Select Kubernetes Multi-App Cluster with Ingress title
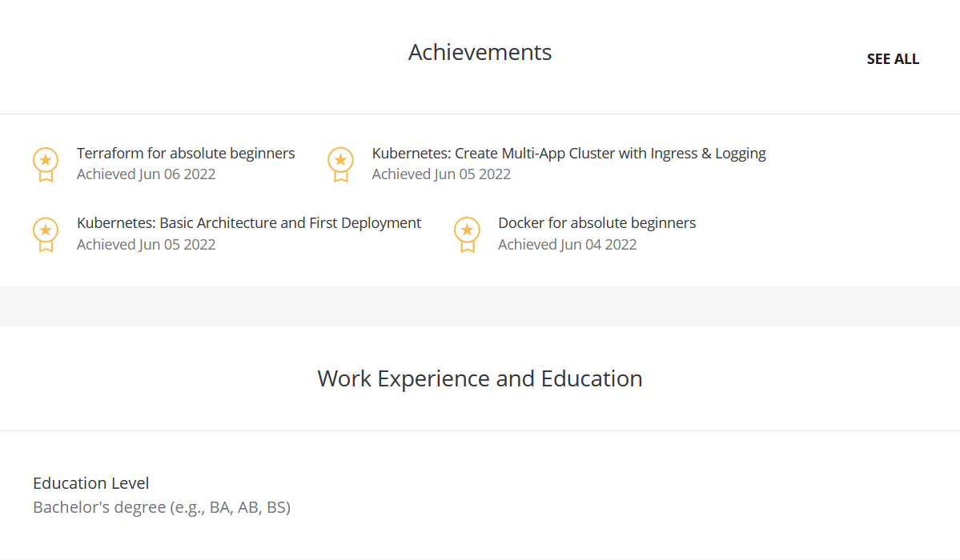This screenshot has height=560, width=960. point(568,153)
